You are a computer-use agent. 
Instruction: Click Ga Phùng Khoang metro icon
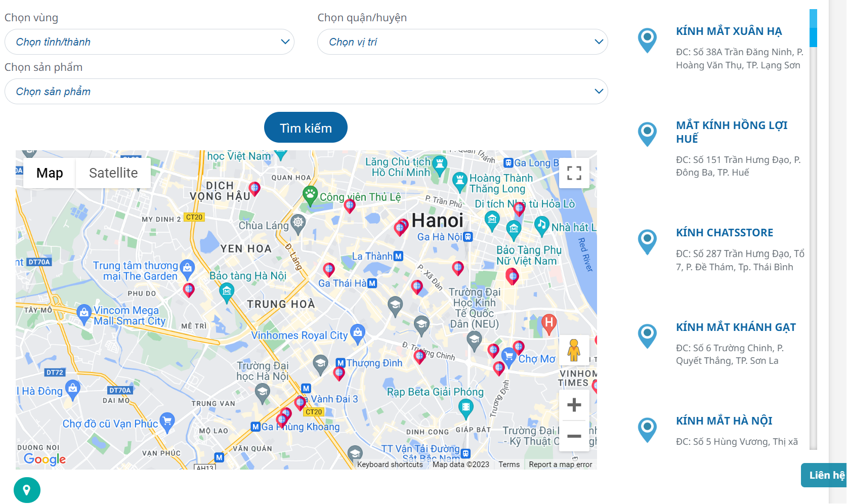[256, 427]
